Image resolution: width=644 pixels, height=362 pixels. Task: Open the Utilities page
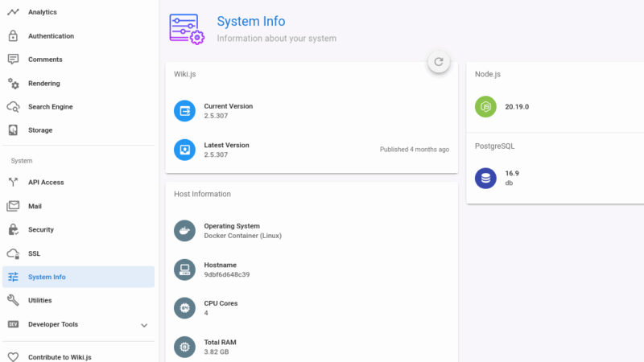(78, 300)
